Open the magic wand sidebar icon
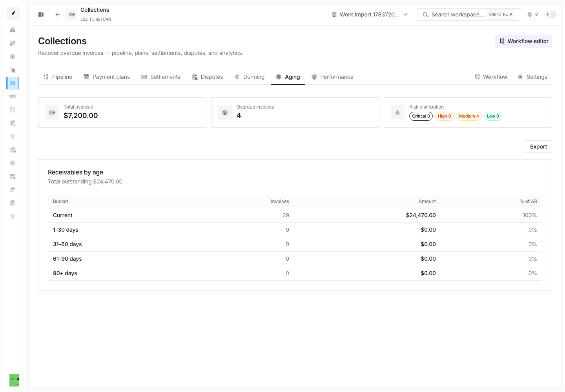Image resolution: width=565 pixels, height=392 pixels. point(13,43)
